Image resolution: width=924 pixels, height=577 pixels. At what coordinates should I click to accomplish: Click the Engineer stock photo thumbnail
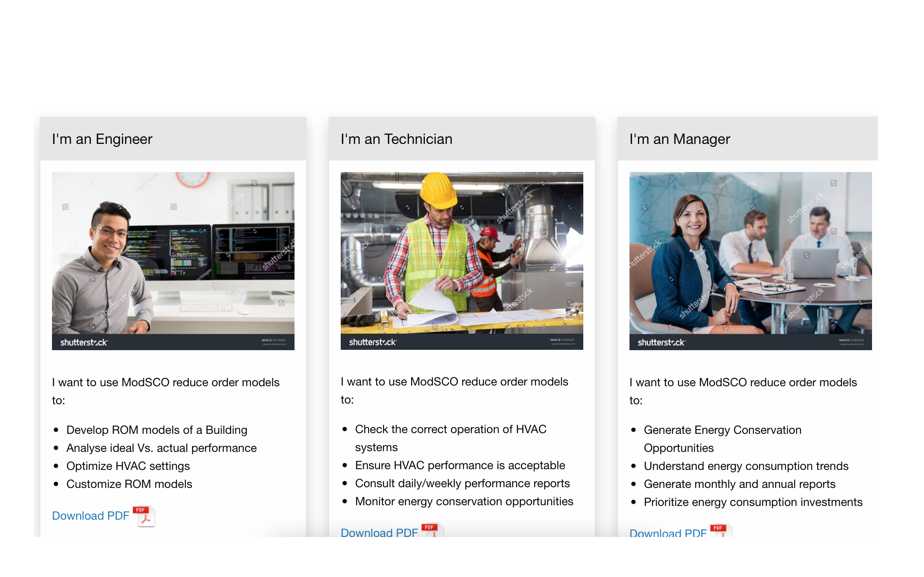[x=173, y=261]
